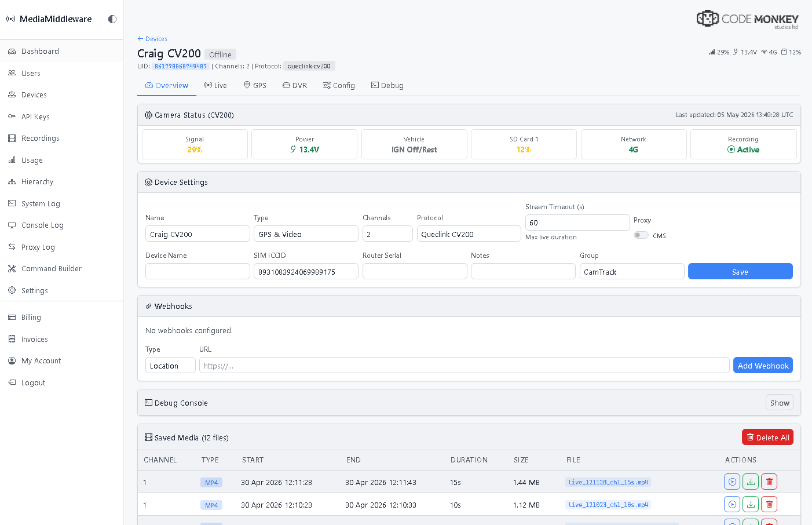Click the Console Log monitor icon
This screenshot has height=525, width=812.
[12, 225]
